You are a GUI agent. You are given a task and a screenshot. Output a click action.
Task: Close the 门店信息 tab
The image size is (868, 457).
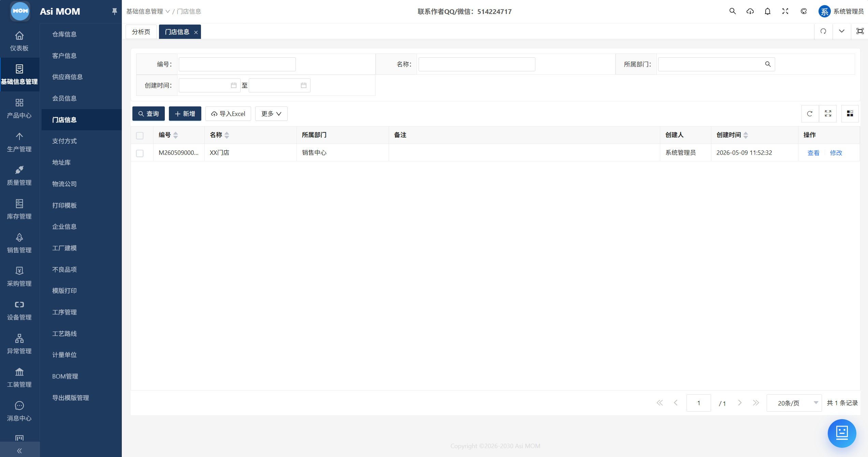196,32
